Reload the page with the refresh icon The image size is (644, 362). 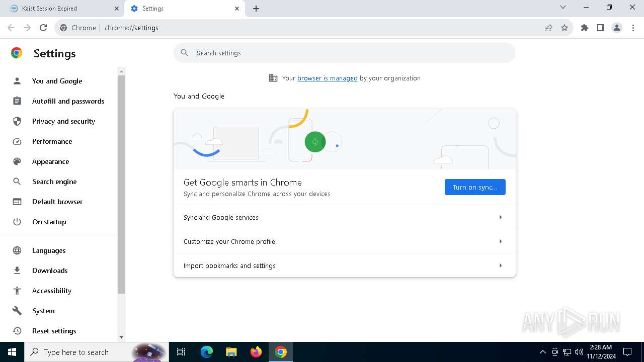pos(43,28)
